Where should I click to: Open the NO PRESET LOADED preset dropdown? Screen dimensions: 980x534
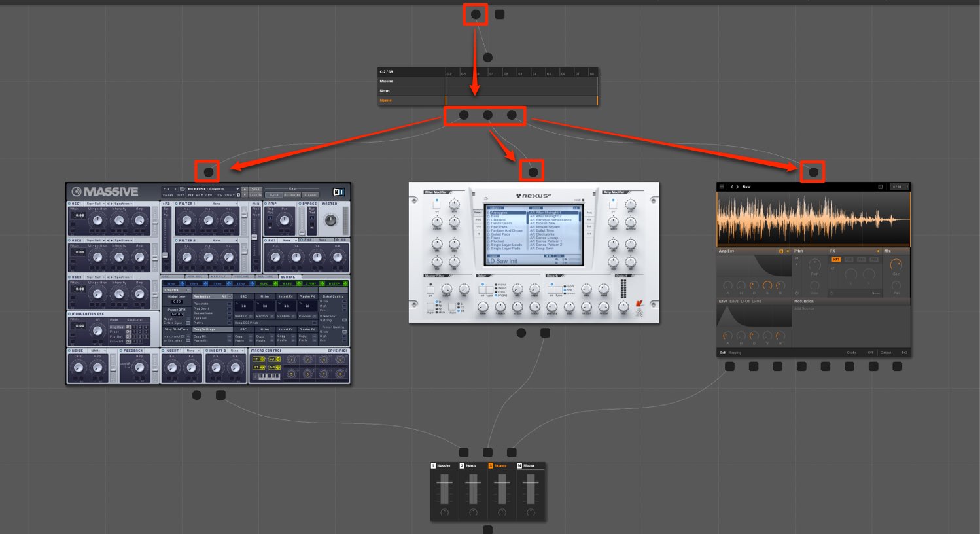[x=213, y=189]
